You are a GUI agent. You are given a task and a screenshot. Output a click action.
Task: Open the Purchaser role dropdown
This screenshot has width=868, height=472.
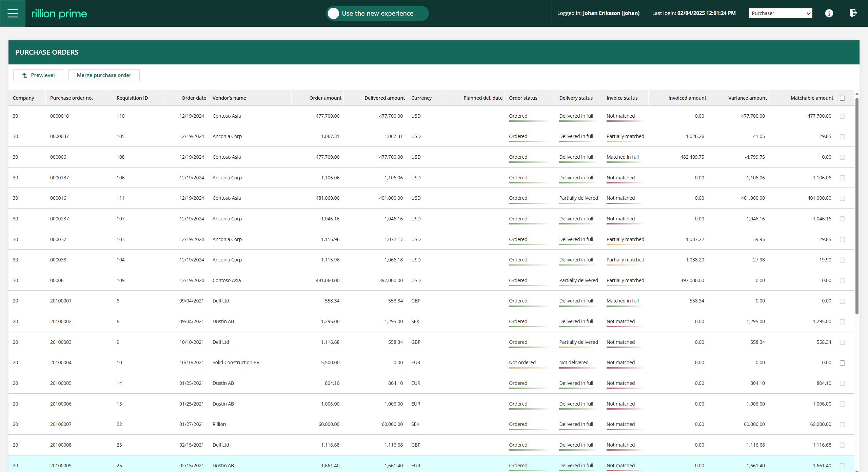pos(780,13)
